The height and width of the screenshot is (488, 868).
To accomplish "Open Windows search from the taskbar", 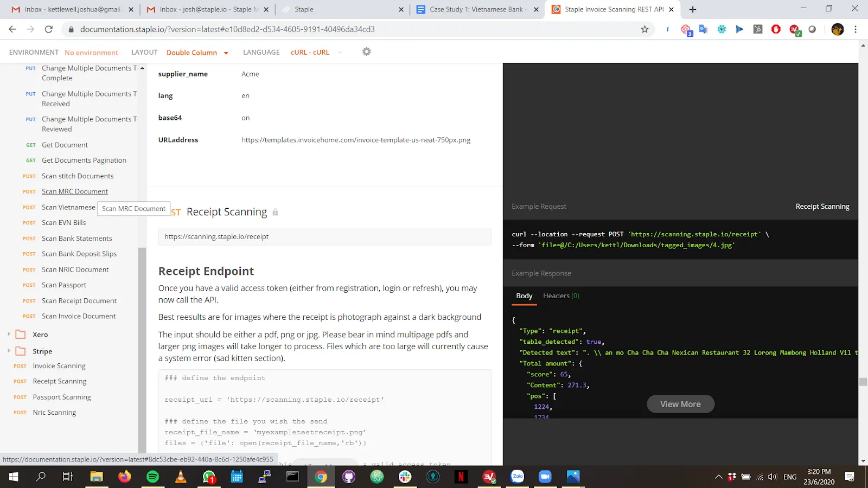I will 41,477.
